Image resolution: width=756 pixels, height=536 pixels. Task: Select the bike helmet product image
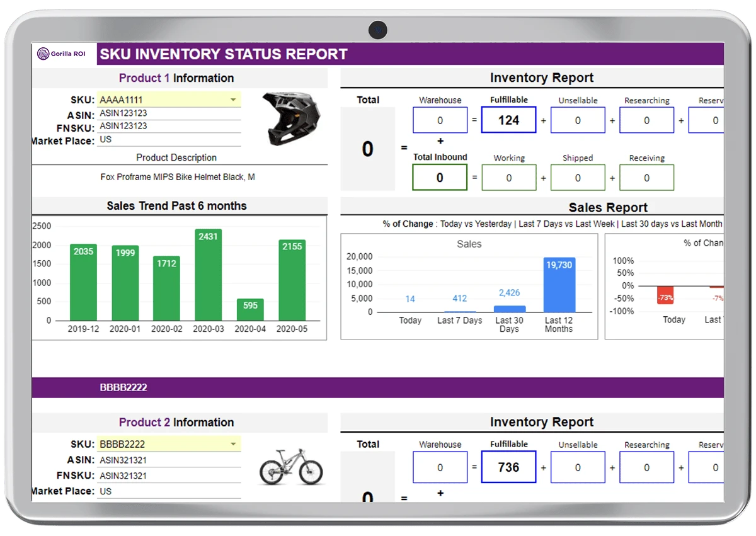click(x=291, y=118)
